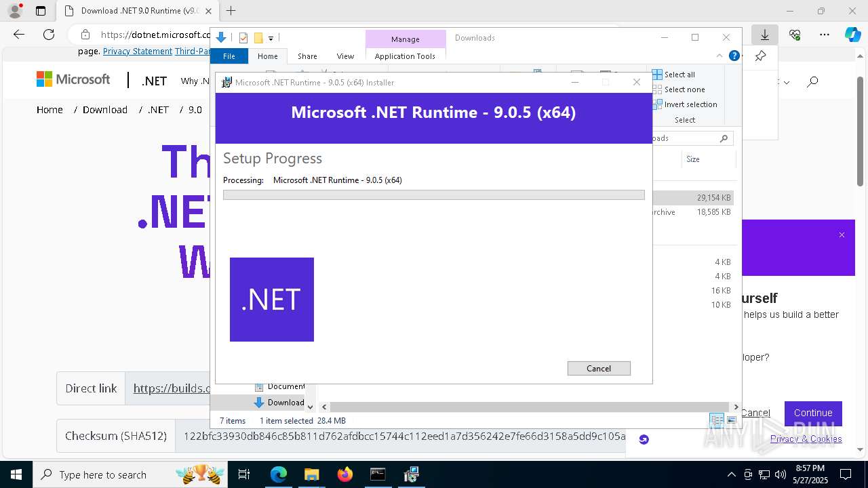
Task: Open Windows Start menu
Action: pyautogui.click(x=16, y=474)
